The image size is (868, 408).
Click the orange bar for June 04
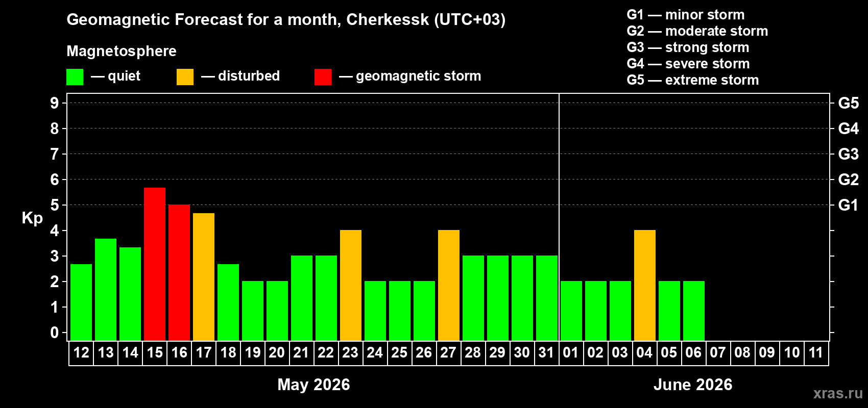click(645, 286)
